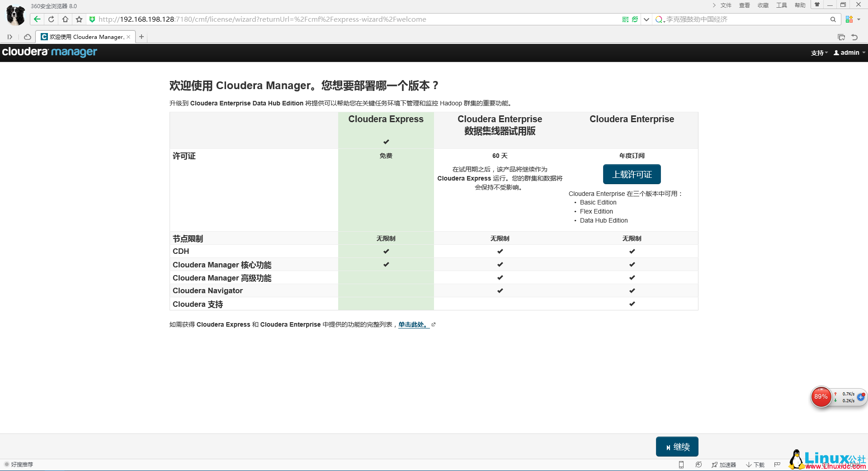
Task: Open the extensions grid icon at top right
Action: pos(849,19)
